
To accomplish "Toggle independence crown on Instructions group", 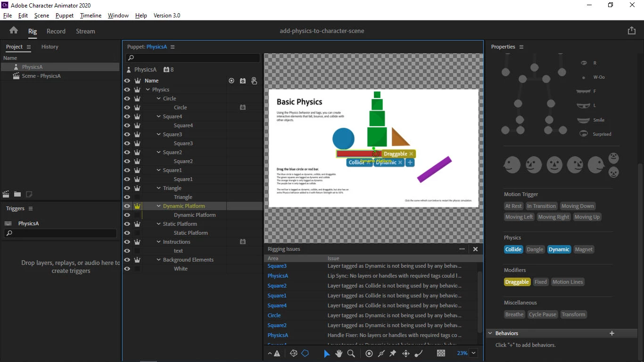I will 137,242.
